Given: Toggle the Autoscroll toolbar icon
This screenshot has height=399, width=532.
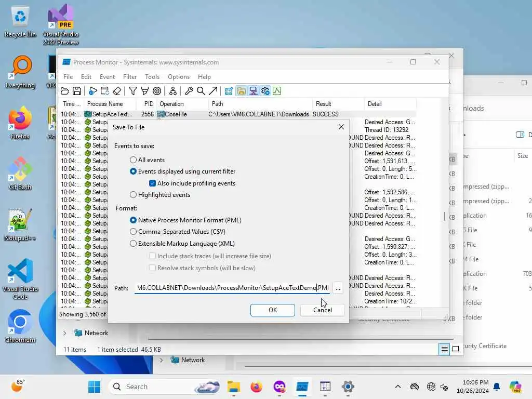Looking at the screenshot, I should (105, 91).
